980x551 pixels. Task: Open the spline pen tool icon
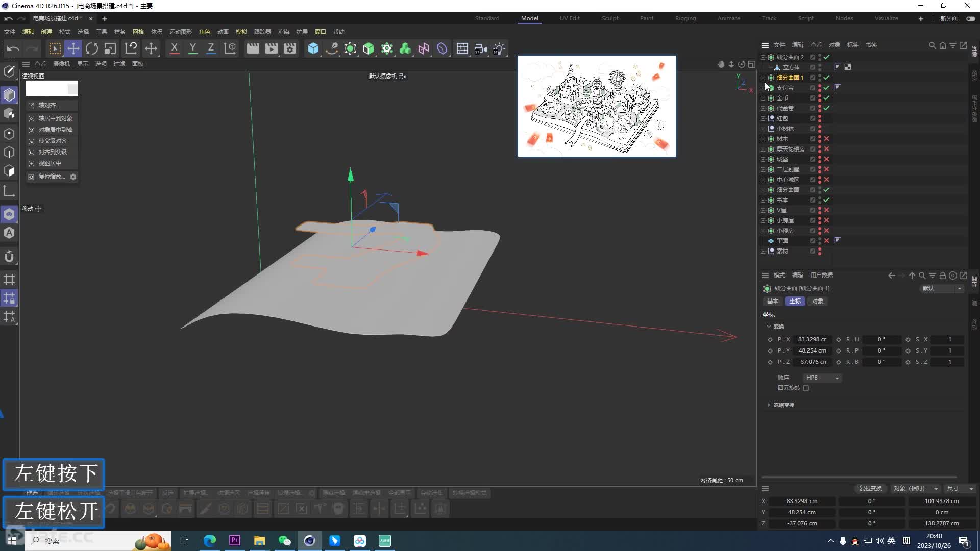[x=332, y=48]
